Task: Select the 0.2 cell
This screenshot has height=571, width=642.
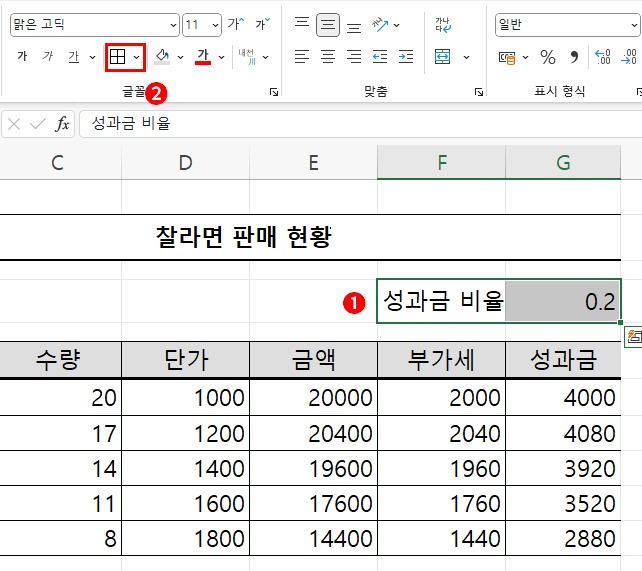Action: (563, 301)
